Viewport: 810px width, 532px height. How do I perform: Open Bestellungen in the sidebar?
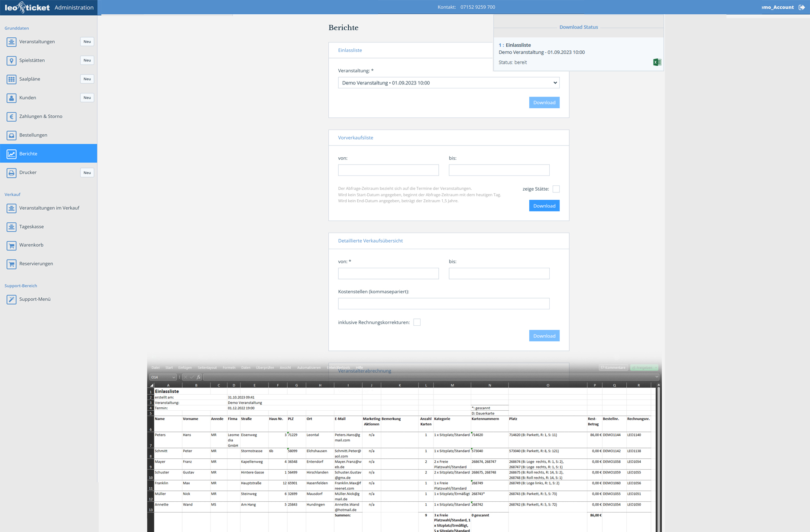click(x=33, y=135)
